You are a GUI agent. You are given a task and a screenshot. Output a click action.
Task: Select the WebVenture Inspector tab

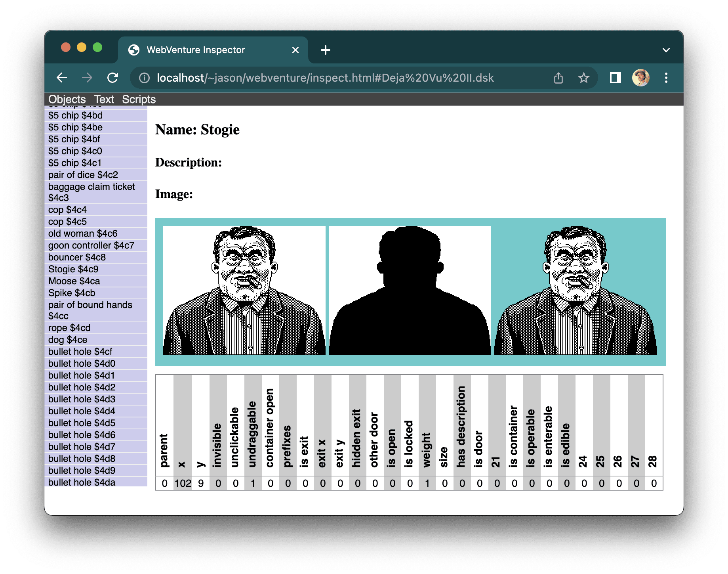213,50
